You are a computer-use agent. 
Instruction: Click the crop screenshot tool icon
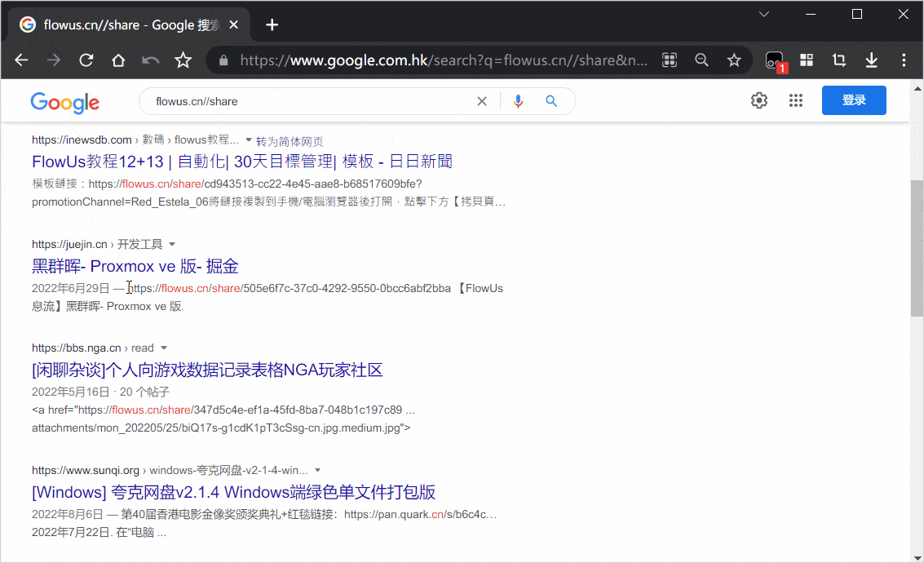coord(838,60)
